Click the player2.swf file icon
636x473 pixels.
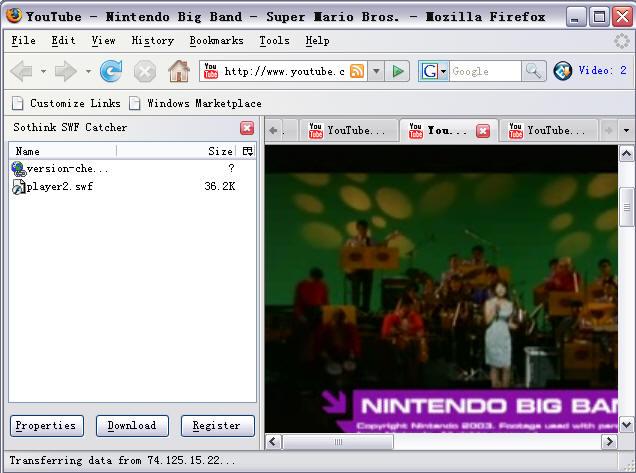click(19, 187)
